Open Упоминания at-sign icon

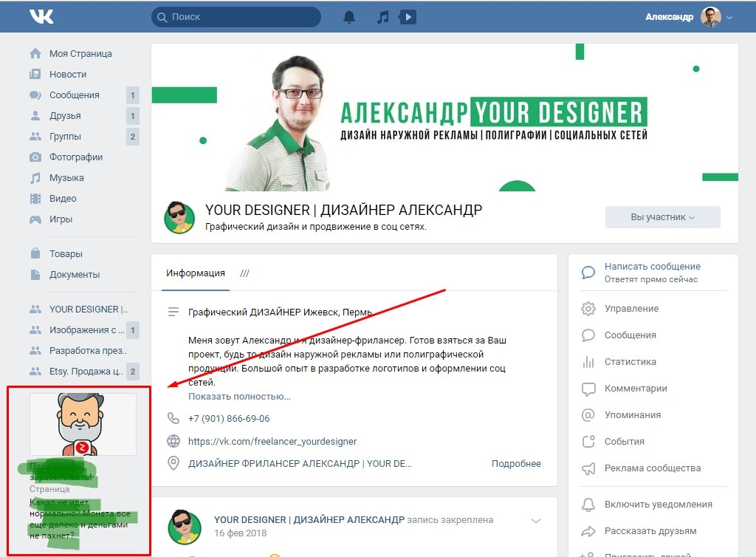[588, 414]
